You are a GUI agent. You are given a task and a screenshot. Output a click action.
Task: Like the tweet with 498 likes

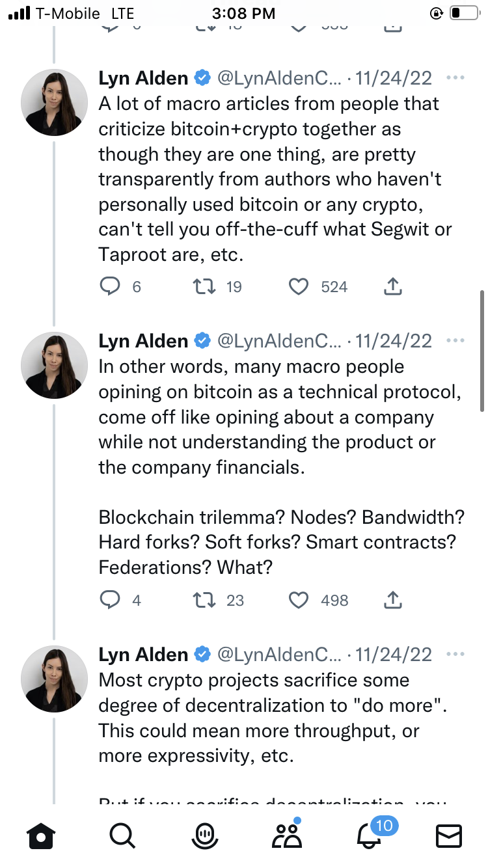[299, 600]
